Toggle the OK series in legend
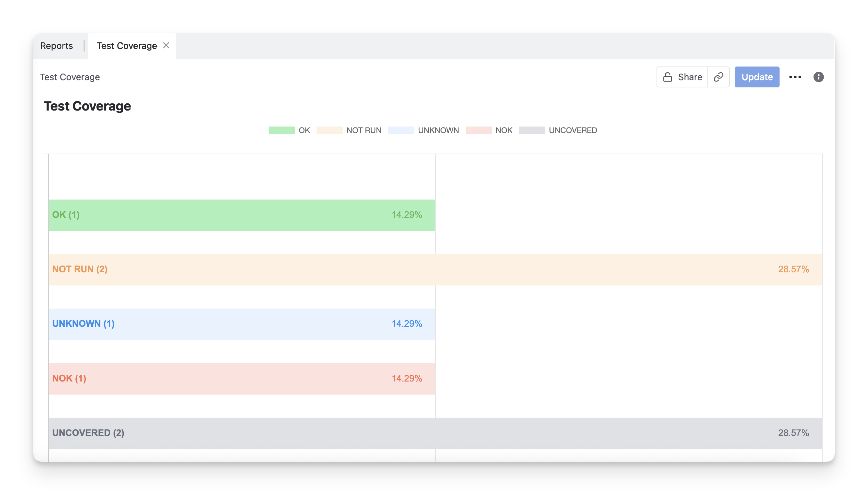Image resolution: width=868 pixels, height=495 pixels. pos(289,130)
